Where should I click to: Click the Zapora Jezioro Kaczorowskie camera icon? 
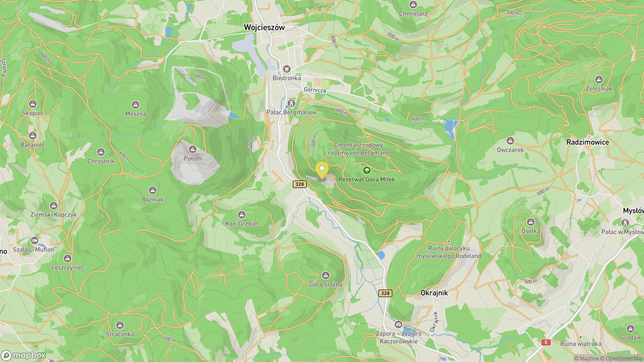398,324
